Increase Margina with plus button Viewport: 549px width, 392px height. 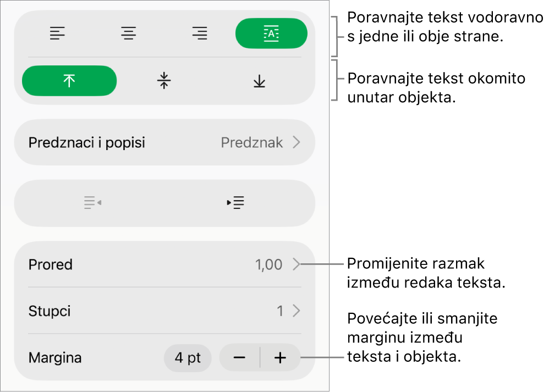click(x=280, y=358)
